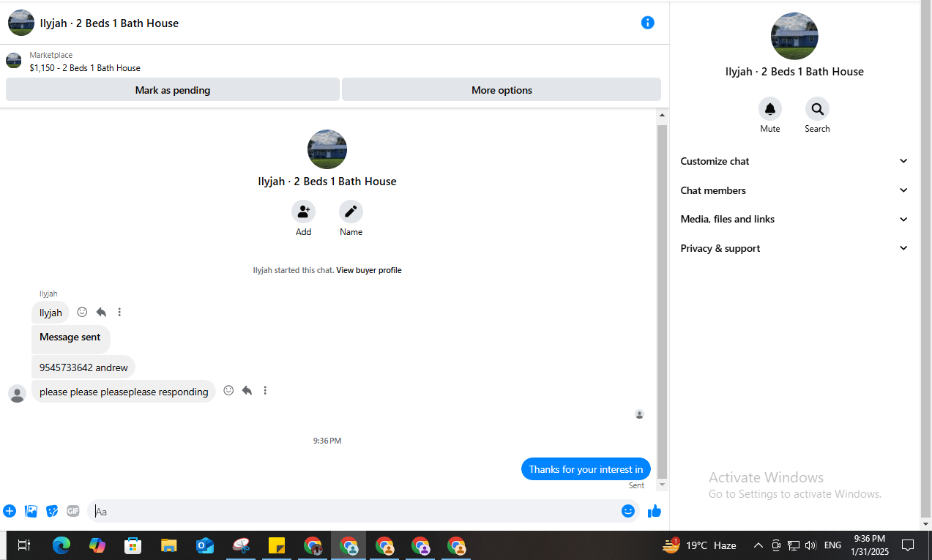This screenshot has height=560, width=932.
Task: Send a thumbs-up like
Action: 655,511
